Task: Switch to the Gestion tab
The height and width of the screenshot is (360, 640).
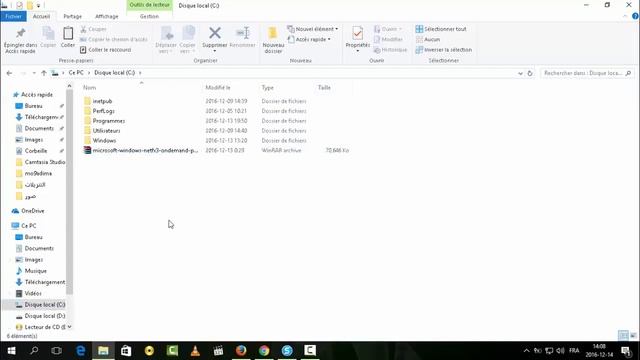Action: point(149,16)
